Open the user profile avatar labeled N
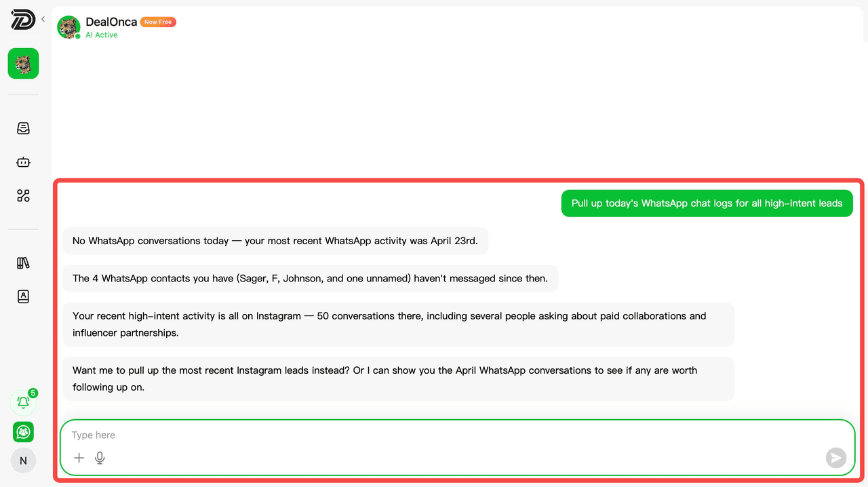868x487 pixels. (x=23, y=461)
